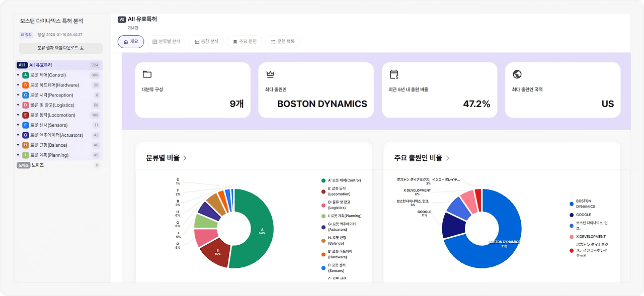Click the globe icon on 최다 출원인 국적 card
644x296 pixels.
pos(517,74)
